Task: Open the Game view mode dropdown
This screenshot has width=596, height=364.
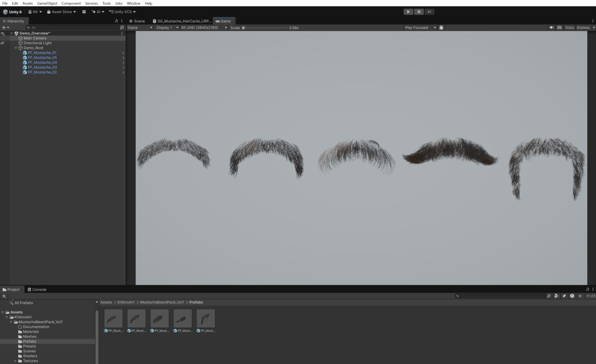Action: (140, 28)
